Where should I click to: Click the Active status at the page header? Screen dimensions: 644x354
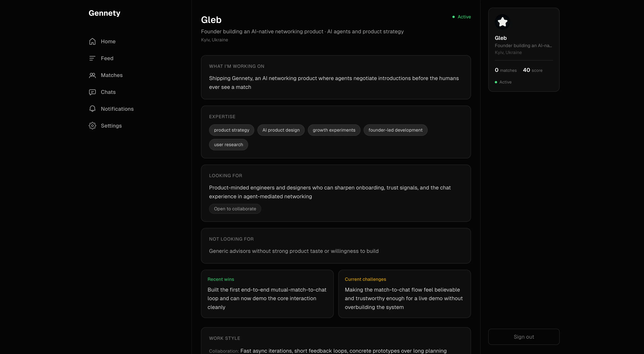coord(461,17)
